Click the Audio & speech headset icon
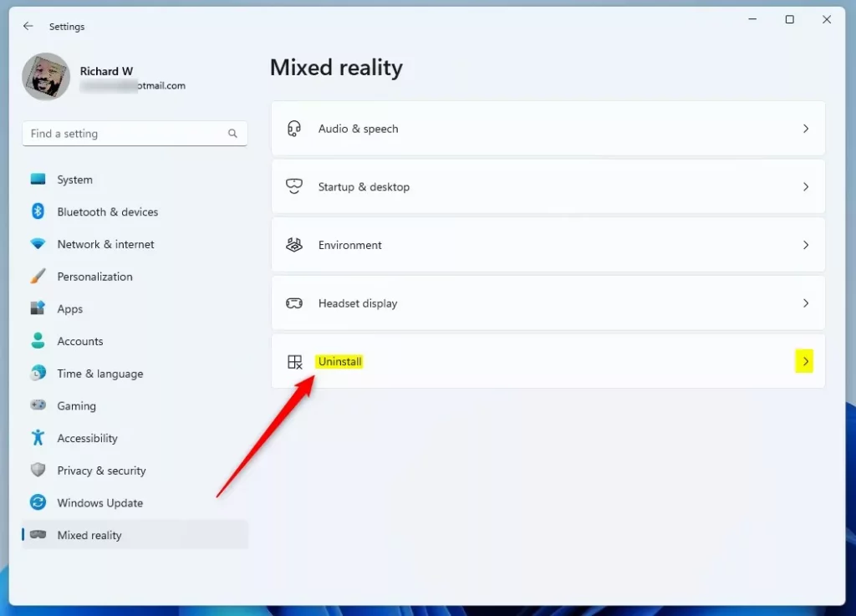The image size is (856, 616). click(293, 129)
